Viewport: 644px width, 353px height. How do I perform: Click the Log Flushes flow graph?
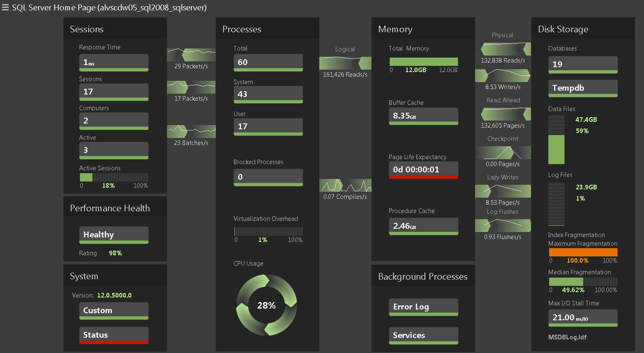(503, 225)
